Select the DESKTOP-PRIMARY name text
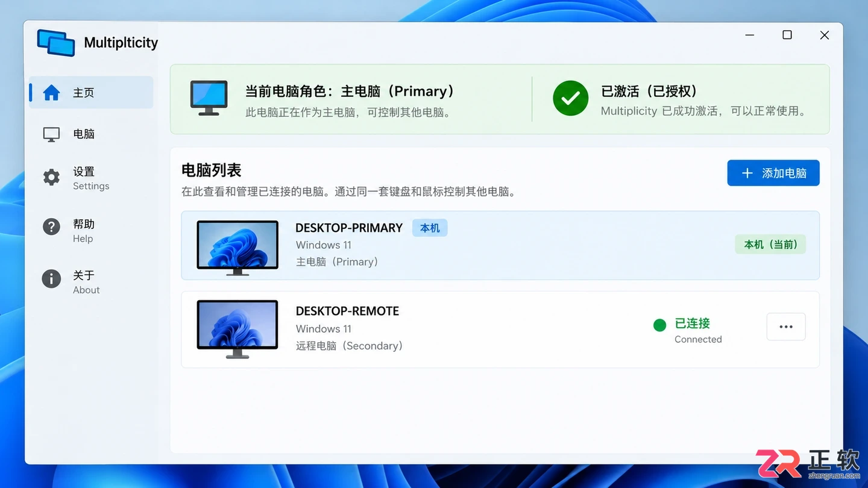The width and height of the screenshot is (868, 488). pyautogui.click(x=349, y=228)
